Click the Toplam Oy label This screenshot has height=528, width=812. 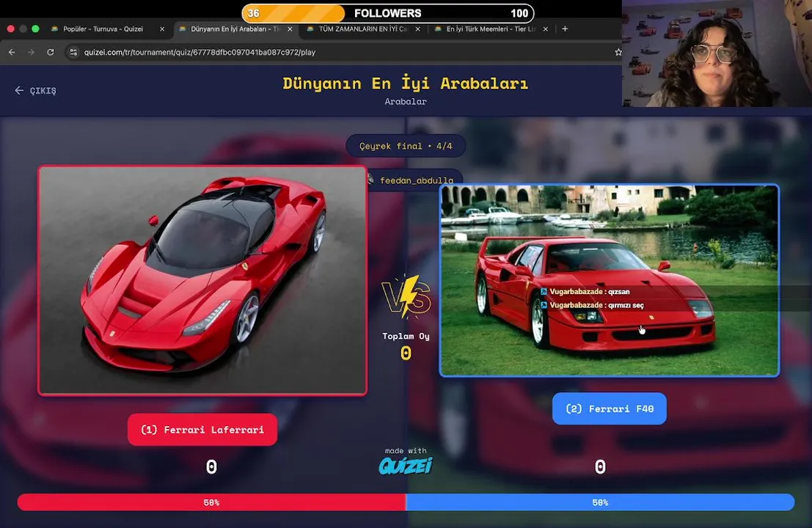point(406,337)
